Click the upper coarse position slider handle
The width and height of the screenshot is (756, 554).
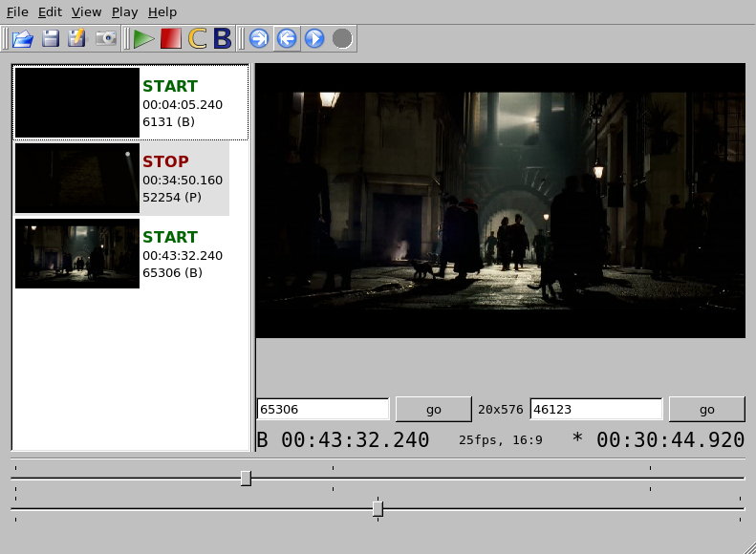coord(246,479)
